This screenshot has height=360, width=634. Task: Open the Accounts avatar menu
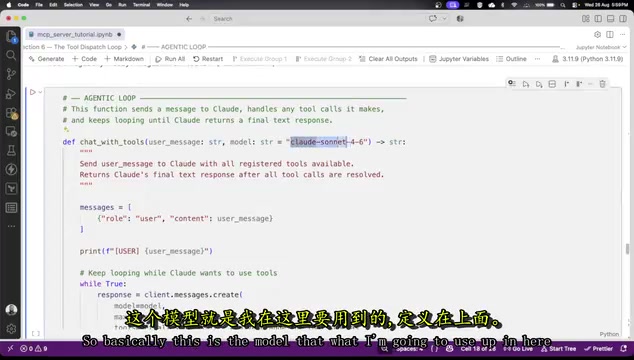[x=11, y=310]
